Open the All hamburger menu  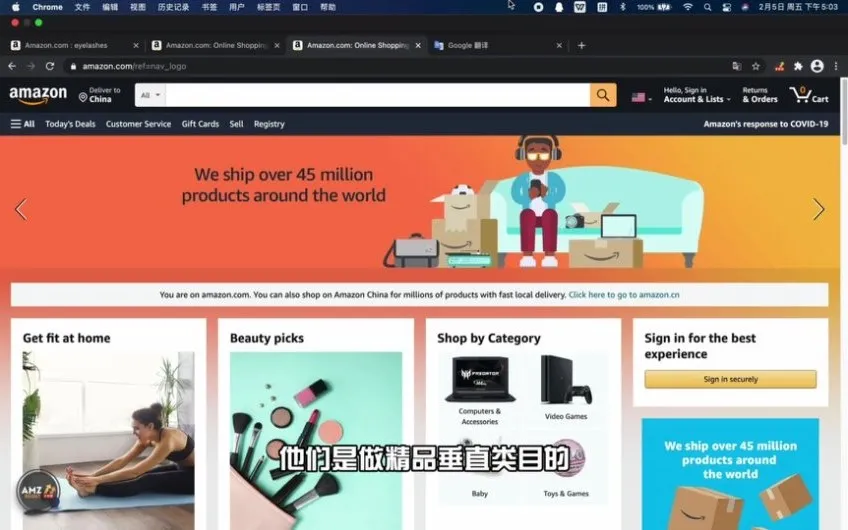pyautogui.click(x=22, y=124)
